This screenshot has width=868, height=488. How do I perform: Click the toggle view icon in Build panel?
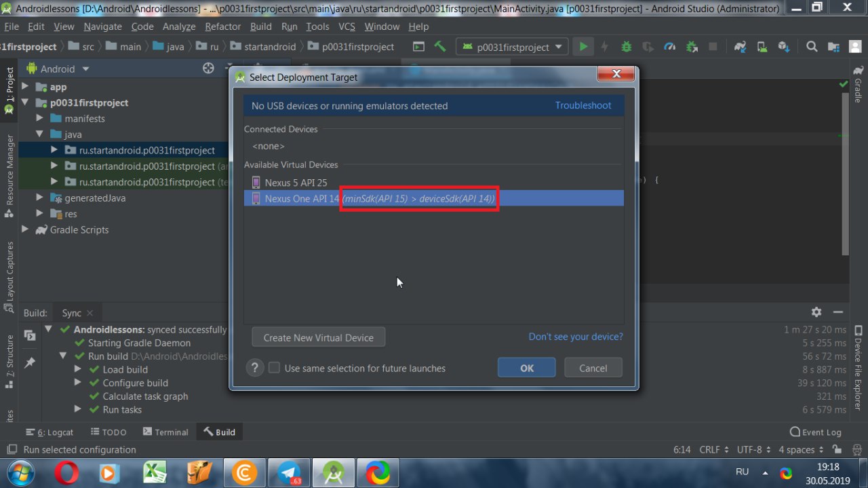[30, 335]
